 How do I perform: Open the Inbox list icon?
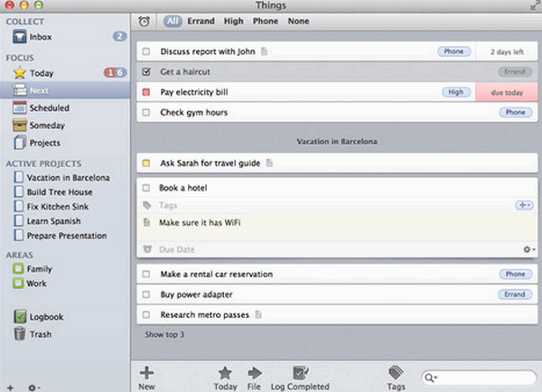coord(19,37)
